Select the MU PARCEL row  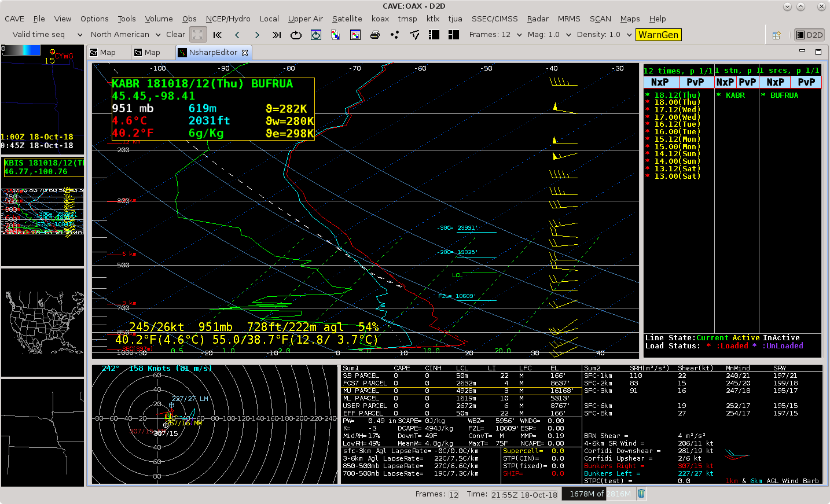coord(461,391)
